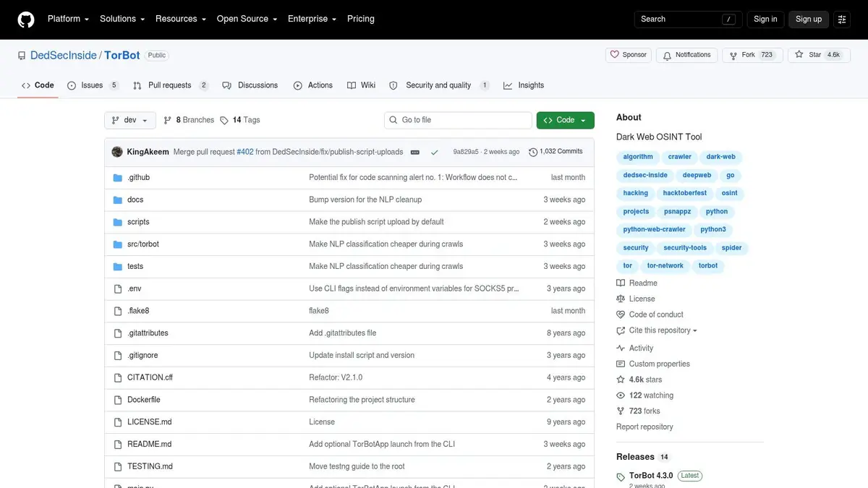868x488 pixels.
Task: Open the Platform dropdown menu
Action: (68, 19)
